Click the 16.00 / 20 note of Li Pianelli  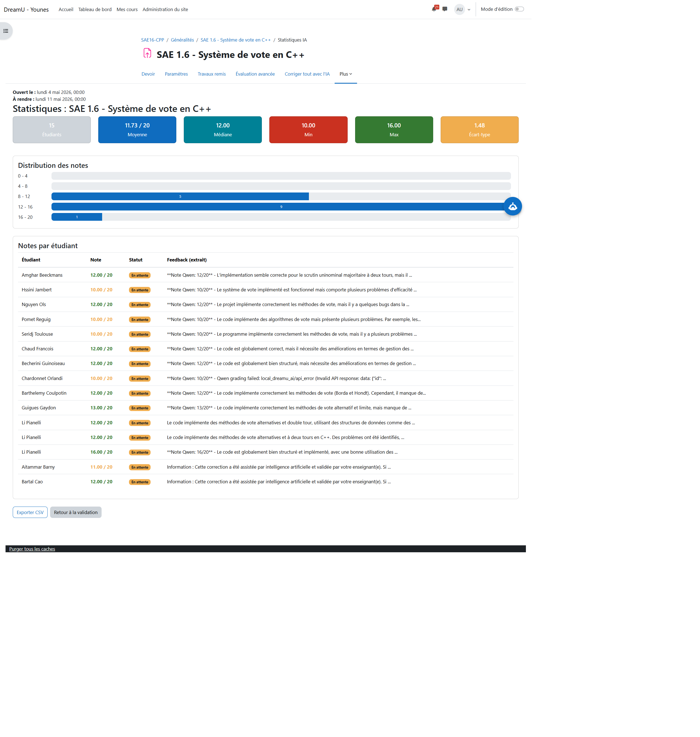[x=101, y=452]
